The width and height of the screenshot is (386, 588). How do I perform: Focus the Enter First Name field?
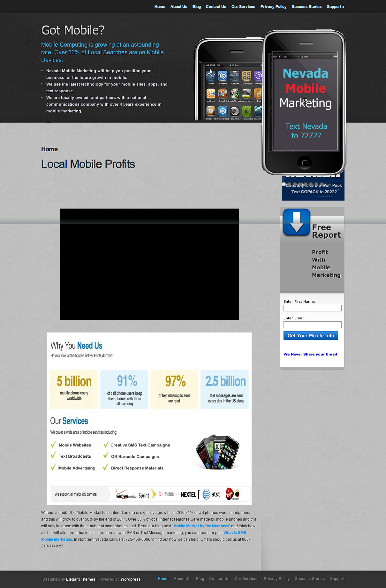[312, 308]
